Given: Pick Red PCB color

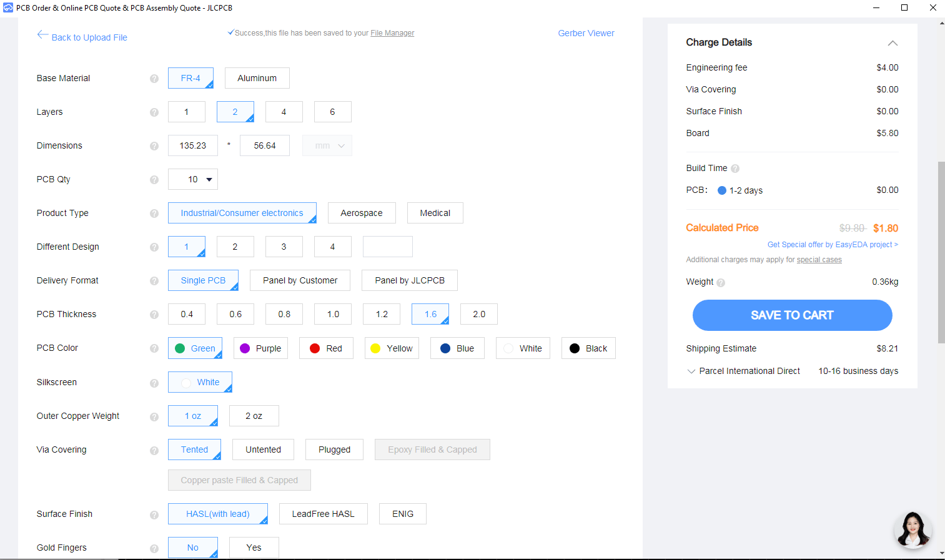Looking at the screenshot, I should [x=326, y=348].
